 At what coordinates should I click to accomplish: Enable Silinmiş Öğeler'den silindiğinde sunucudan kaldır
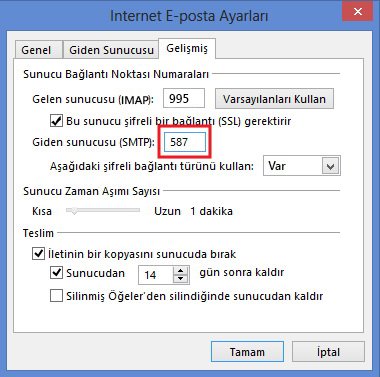click(x=56, y=296)
